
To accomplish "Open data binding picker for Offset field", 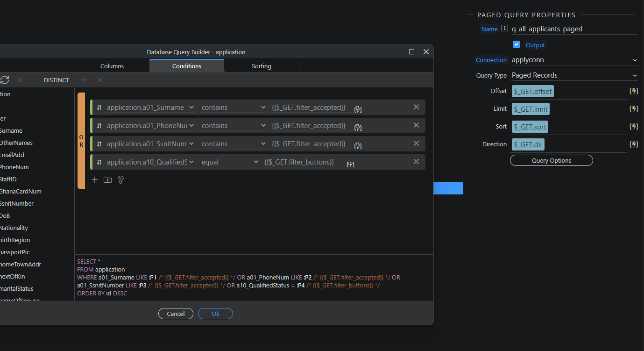I will click(x=633, y=91).
